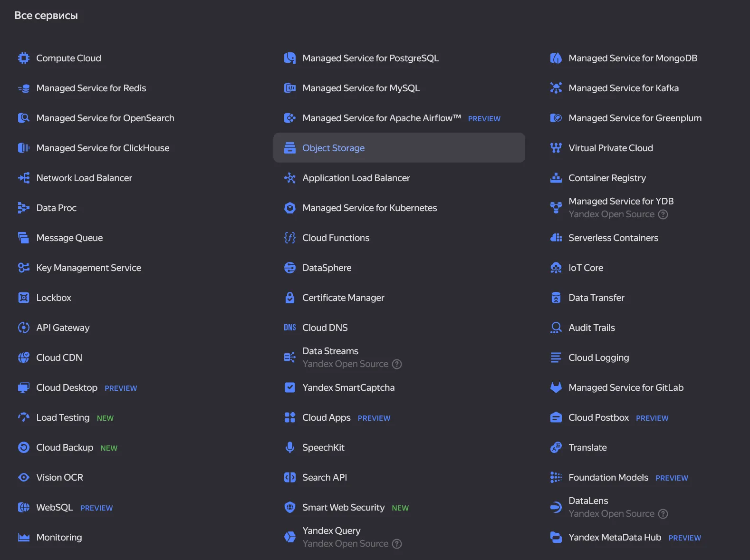Open the Foundation Models service link

608,477
